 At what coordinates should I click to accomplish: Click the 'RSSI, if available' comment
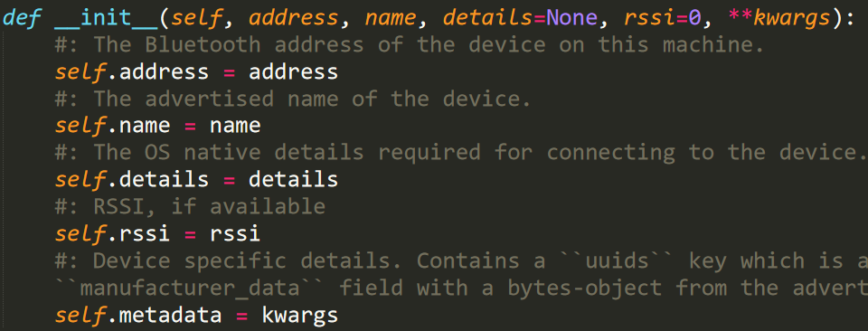(x=190, y=206)
